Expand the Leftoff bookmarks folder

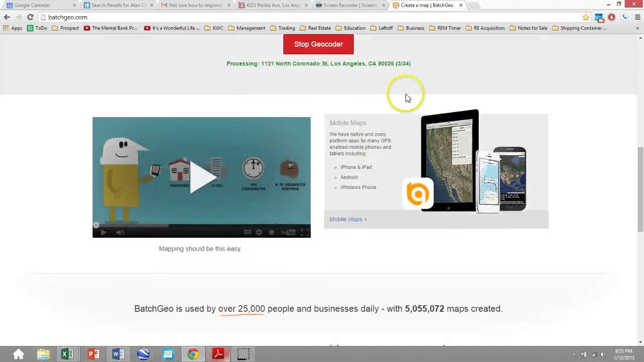coord(381,28)
